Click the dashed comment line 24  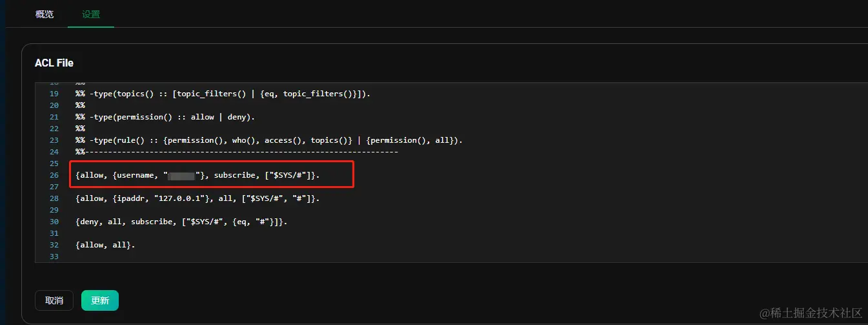point(237,152)
